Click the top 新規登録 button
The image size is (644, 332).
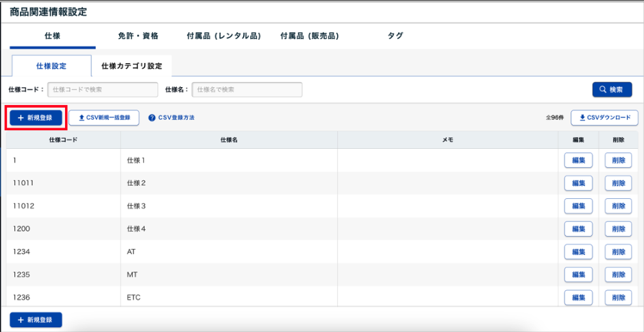click(x=36, y=118)
